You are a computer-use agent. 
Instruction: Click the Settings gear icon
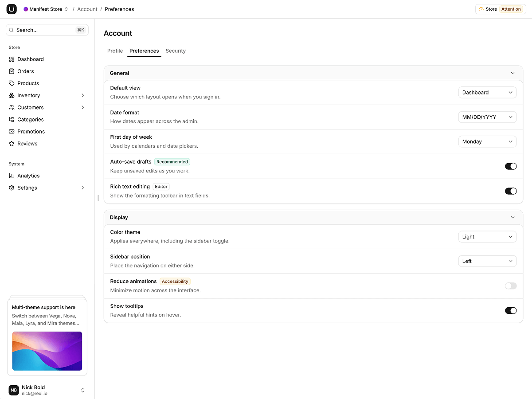12,188
